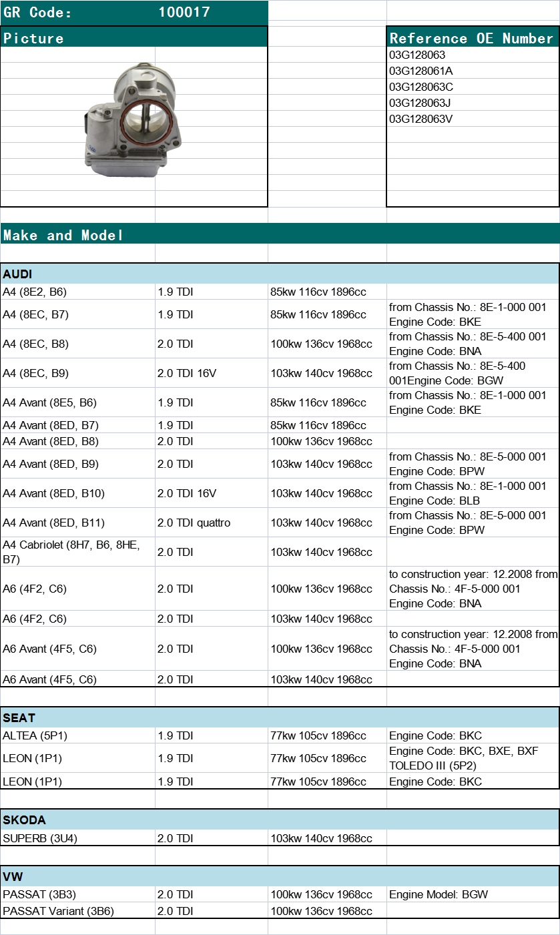Viewport: 560px width, 935px height.
Task: Select the 'A4 (8EC, B8)' model cell
Action: pos(77,344)
